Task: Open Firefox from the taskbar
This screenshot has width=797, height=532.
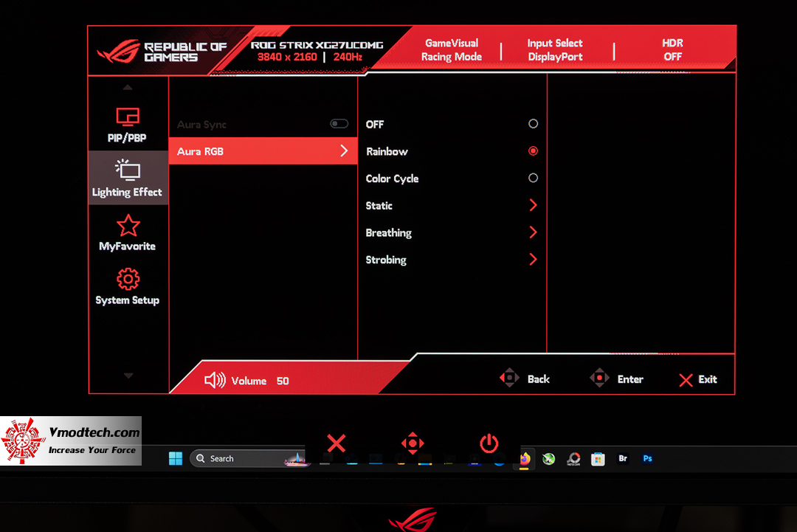Action: [524, 459]
